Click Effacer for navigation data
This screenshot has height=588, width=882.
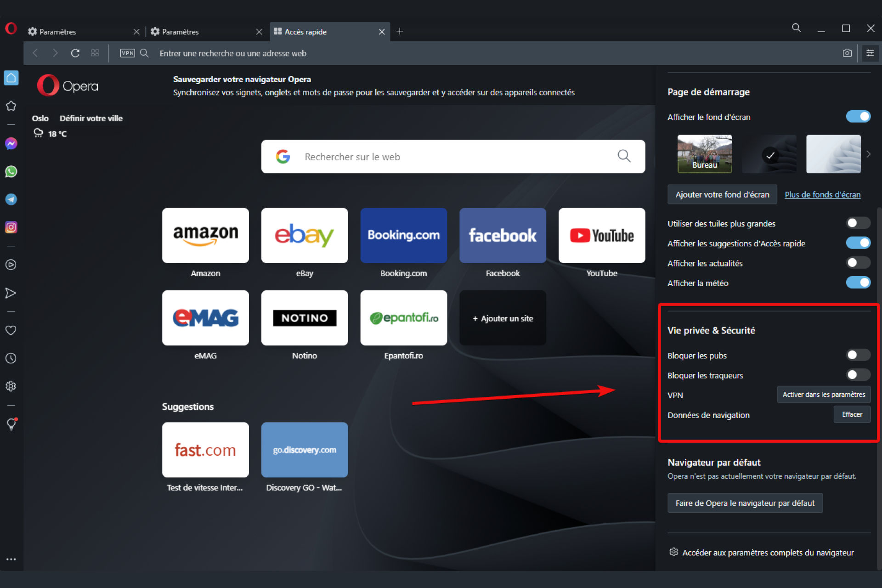852,414
